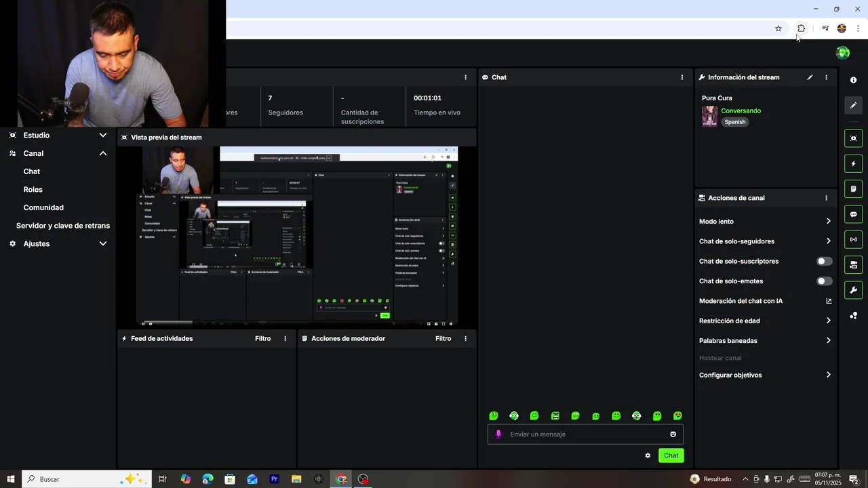Toggle the broadcast signal widget icon
The width and height of the screenshot is (868, 488).
tap(853, 239)
